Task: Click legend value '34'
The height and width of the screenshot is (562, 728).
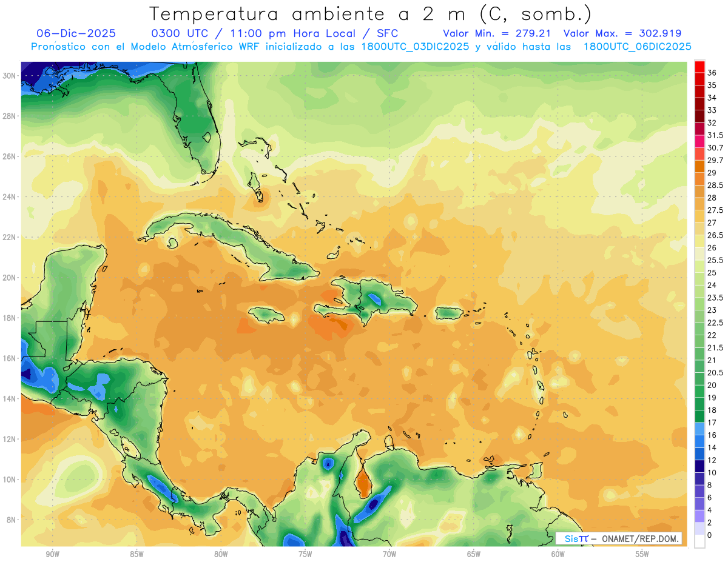Action: [712, 98]
